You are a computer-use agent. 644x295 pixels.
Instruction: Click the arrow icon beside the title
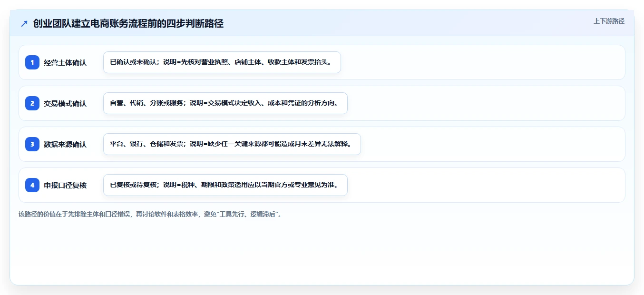click(x=24, y=23)
